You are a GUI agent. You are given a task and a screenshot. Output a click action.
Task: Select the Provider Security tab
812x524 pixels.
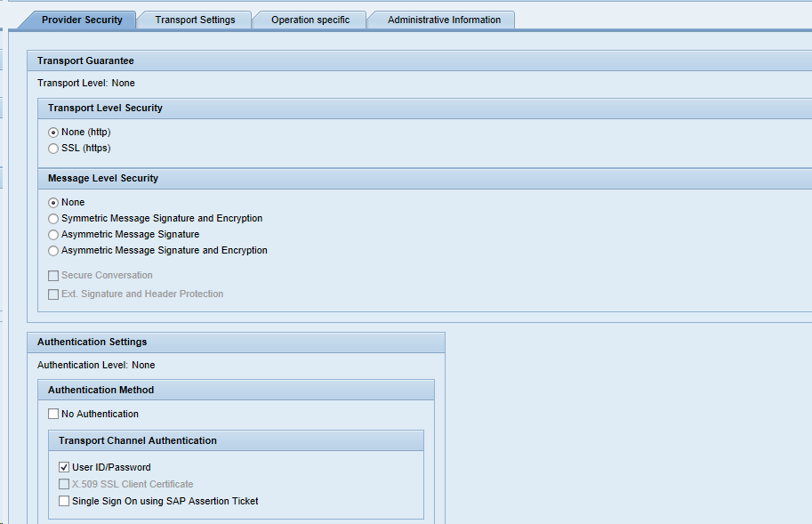tap(82, 20)
